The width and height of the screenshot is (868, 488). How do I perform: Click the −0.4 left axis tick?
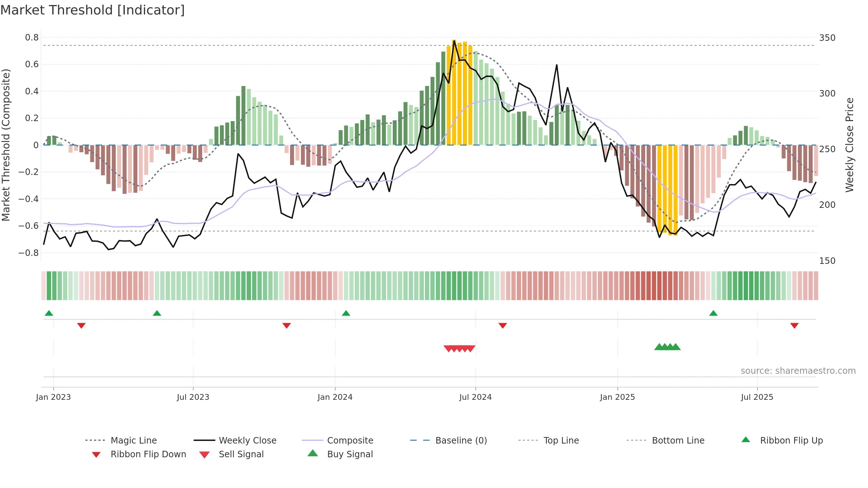tap(29, 199)
